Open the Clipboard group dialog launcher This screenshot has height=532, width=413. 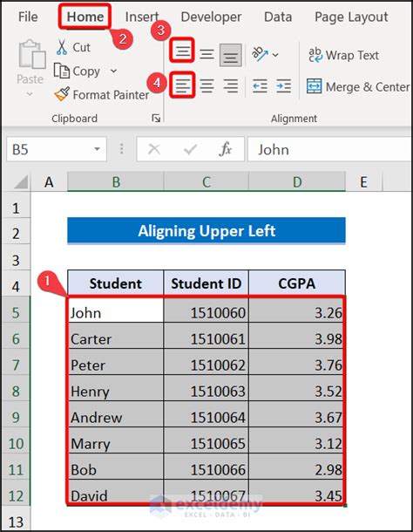[156, 118]
